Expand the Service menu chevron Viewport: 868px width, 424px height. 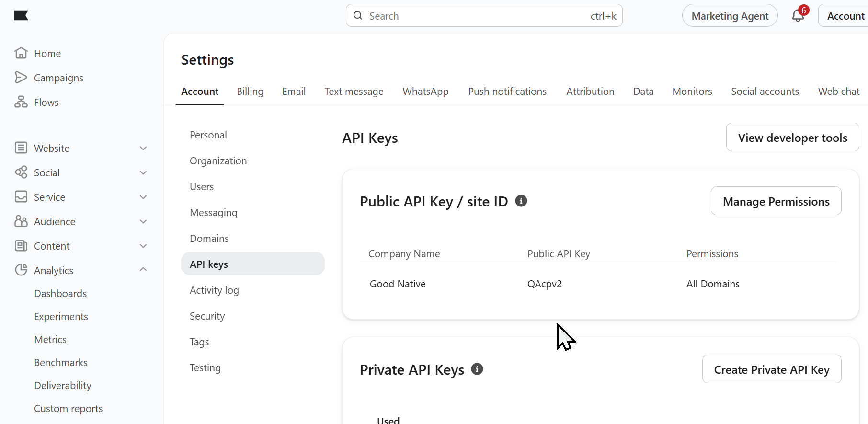click(143, 197)
